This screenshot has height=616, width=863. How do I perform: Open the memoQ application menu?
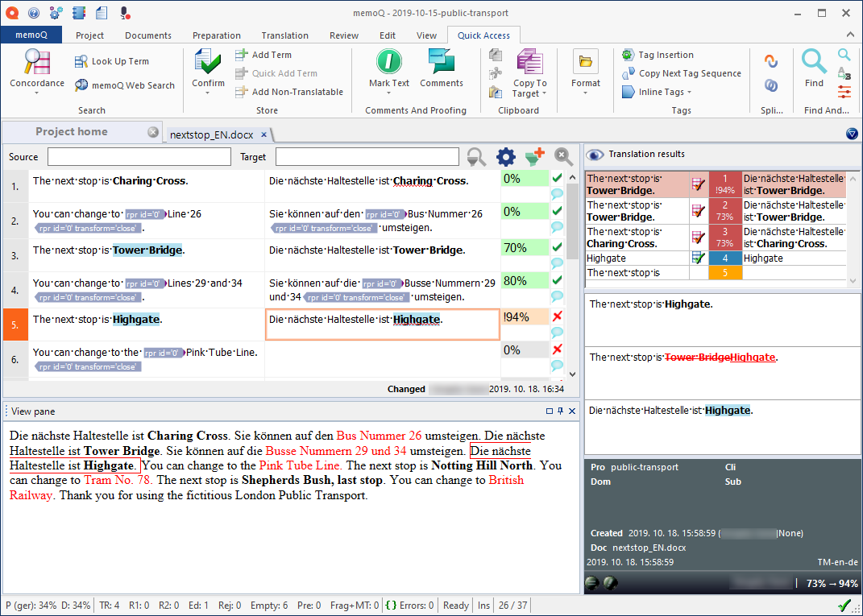[x=31, y=35]
